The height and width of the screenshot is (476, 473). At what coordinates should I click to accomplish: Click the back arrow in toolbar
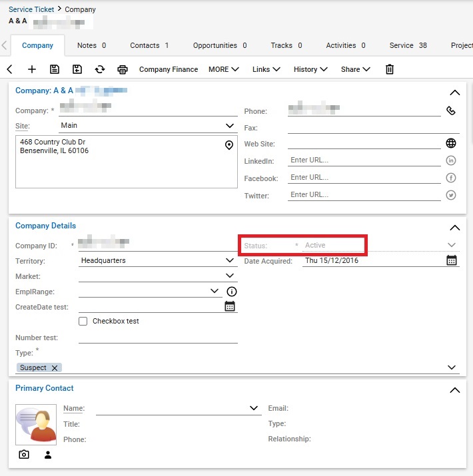(9, 69)
